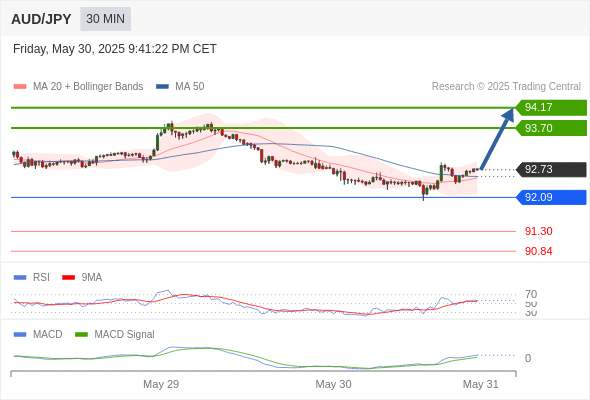Click the 30 MIN timeframe button

point(105,19)
